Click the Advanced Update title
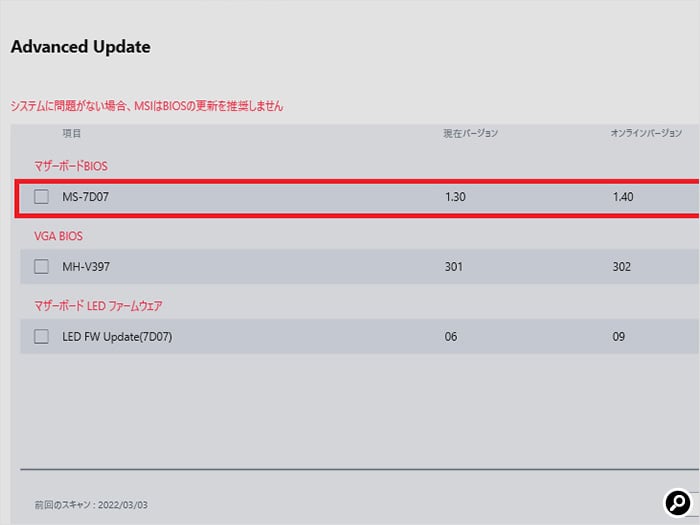Screen dimensions: 700x525 (81, 47)
